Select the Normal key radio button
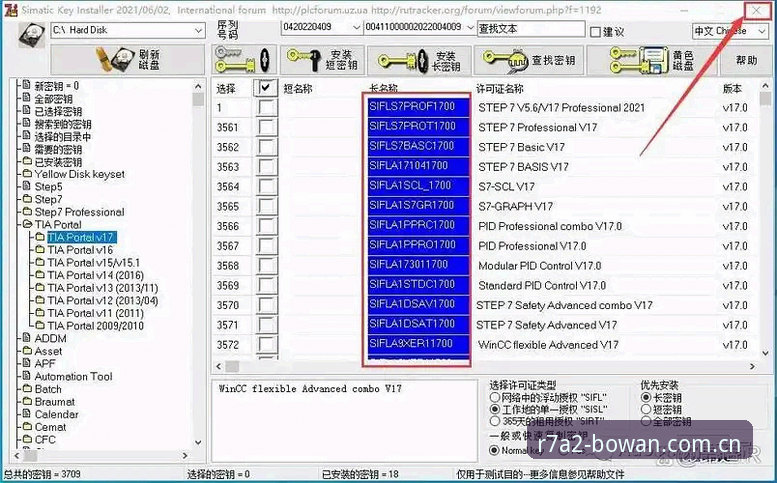 pyautogui.click(x=494, y=450)
